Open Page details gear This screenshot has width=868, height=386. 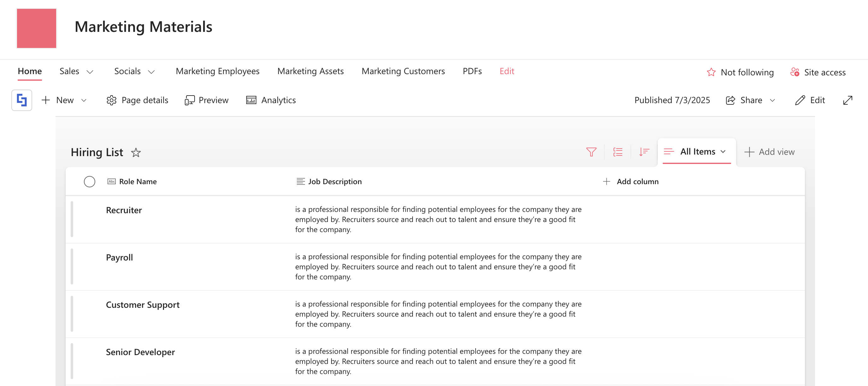click(137, 100)
